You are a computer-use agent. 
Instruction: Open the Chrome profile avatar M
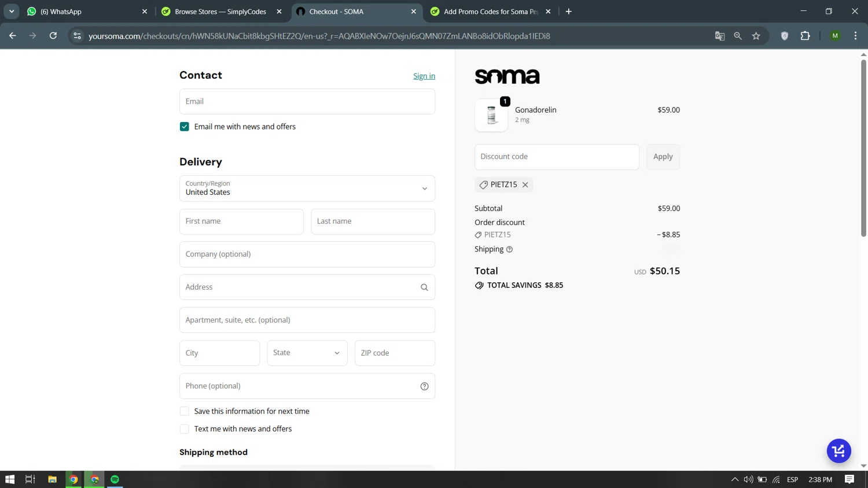click(835, 36)
